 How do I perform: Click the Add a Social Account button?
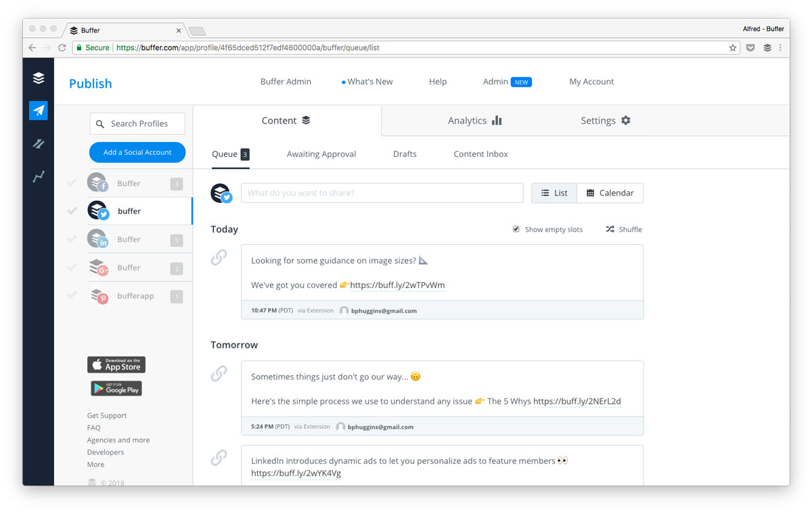pos(137,152)
